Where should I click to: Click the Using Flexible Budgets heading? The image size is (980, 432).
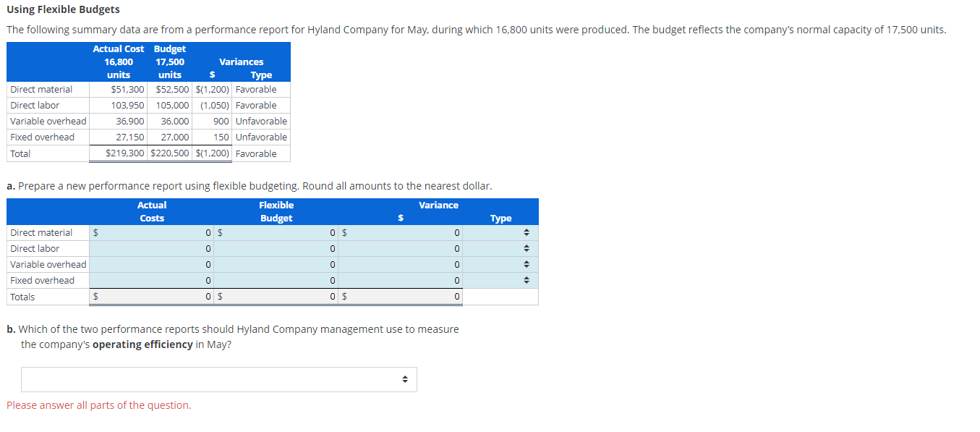[x=62, y=9]
